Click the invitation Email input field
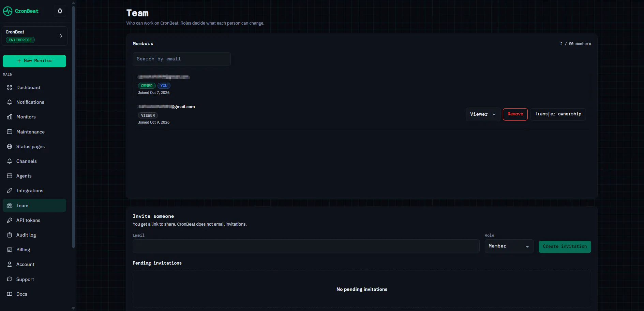The width and height of the screenshot is (644, 311). tap(306, 246)
